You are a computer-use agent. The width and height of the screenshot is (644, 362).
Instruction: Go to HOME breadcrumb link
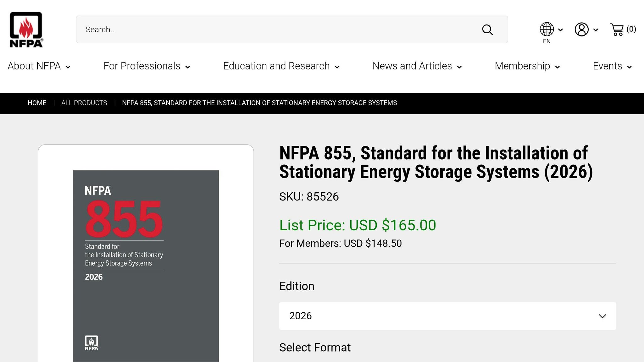pos(37,103)
